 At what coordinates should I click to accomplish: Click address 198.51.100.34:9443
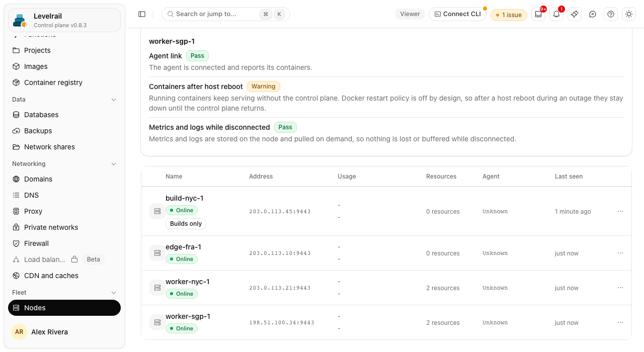click(282, 323)
